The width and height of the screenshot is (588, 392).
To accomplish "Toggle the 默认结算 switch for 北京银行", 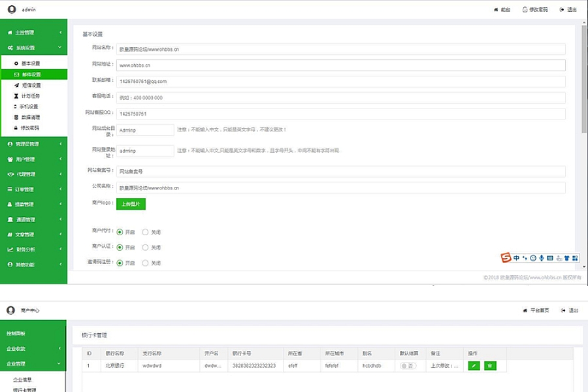I will [x=408, y=366].
